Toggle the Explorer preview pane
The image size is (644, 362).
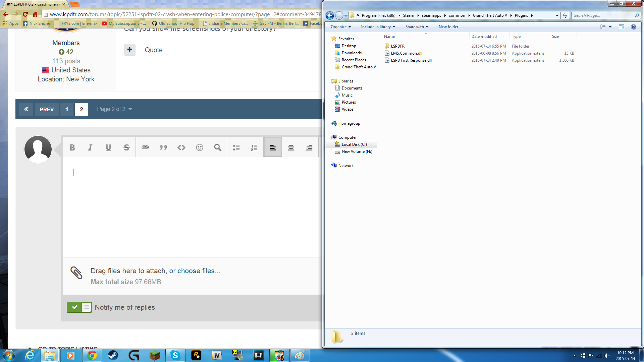pos(621,27)
